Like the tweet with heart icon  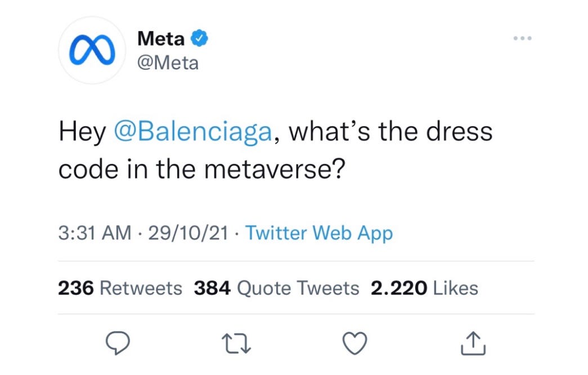pyautogui.click(x=355, y=343)
